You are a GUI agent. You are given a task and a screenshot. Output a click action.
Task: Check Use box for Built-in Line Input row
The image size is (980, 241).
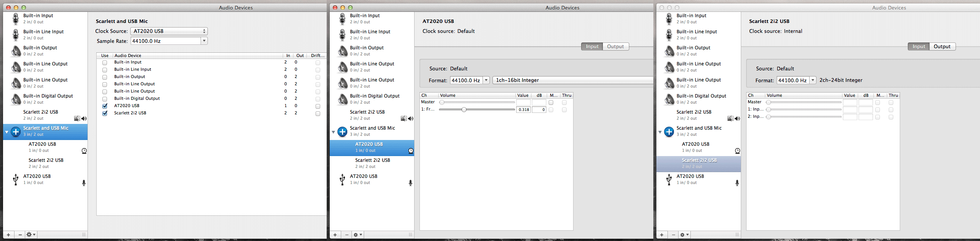click(105, 70)
